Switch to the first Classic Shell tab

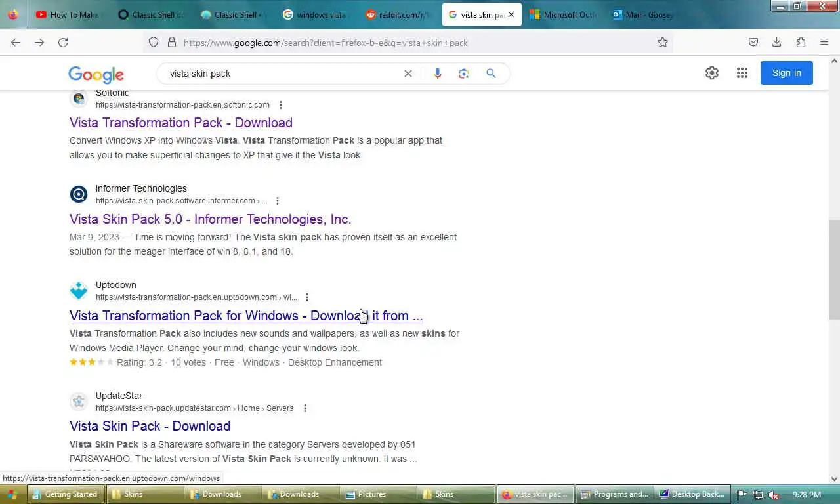[152, 14]
